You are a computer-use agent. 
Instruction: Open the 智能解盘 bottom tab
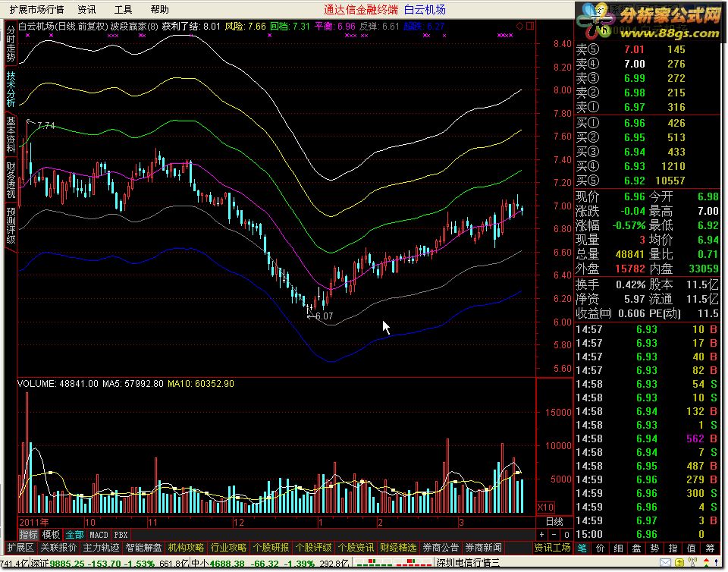click(x=143, y=548)
